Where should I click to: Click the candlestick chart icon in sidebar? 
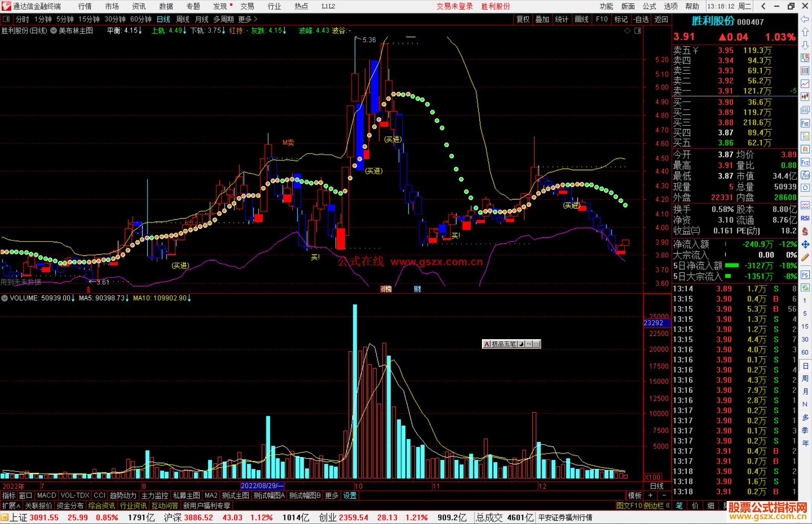point(805,96)
